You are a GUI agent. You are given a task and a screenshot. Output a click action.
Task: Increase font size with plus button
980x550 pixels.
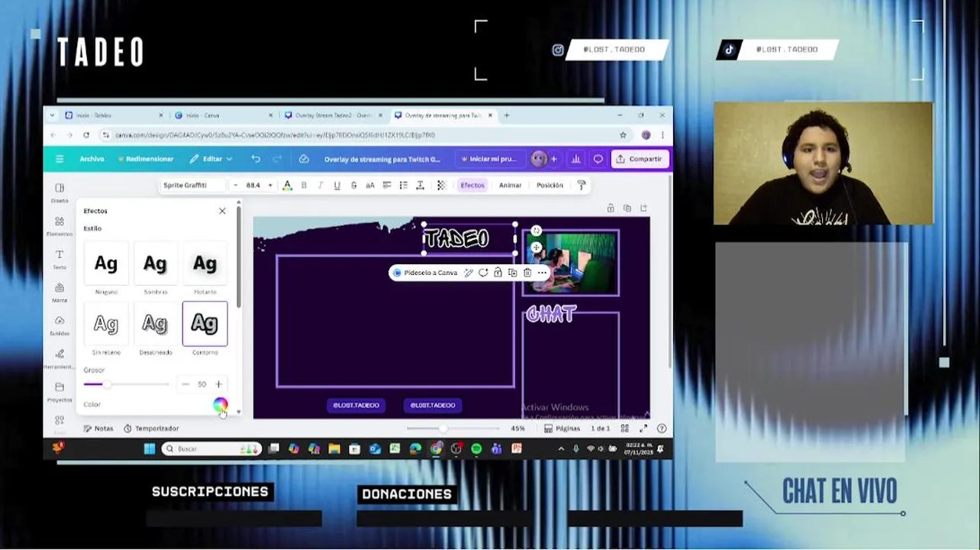pyautogui.click(x=269, y=185)
